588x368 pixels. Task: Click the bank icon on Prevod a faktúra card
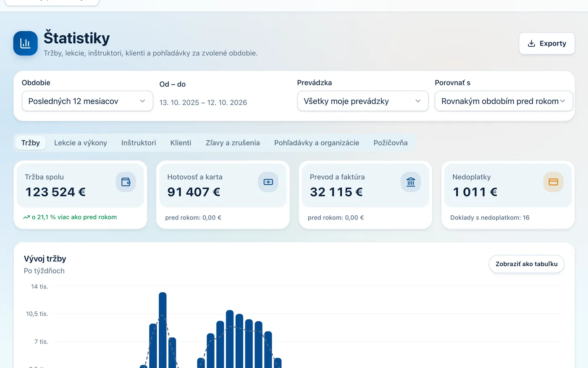411,182
